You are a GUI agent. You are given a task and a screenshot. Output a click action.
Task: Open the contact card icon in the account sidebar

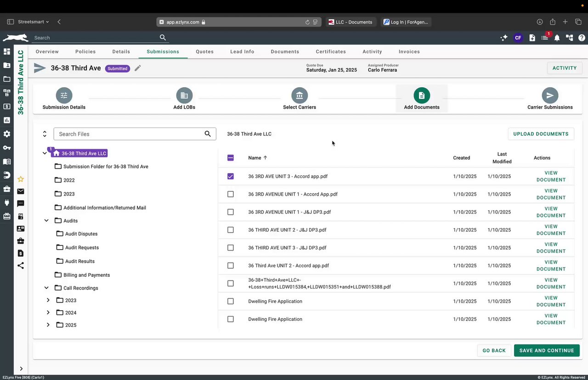coord(21,229)
